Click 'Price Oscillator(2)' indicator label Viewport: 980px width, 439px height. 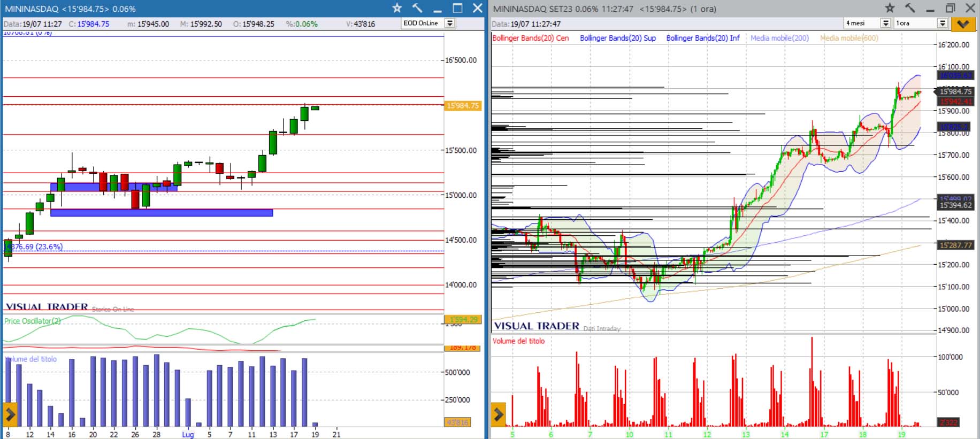pyautogui.click(x=33, y=321)
